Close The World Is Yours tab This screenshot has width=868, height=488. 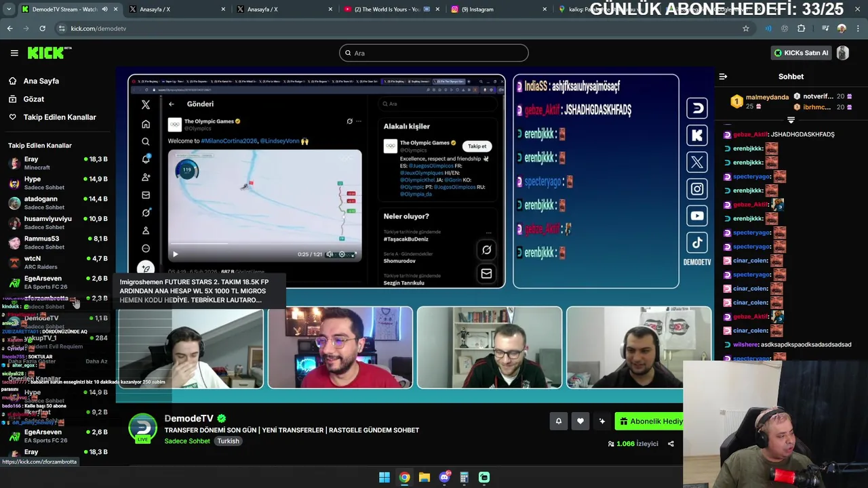point(437,9)
